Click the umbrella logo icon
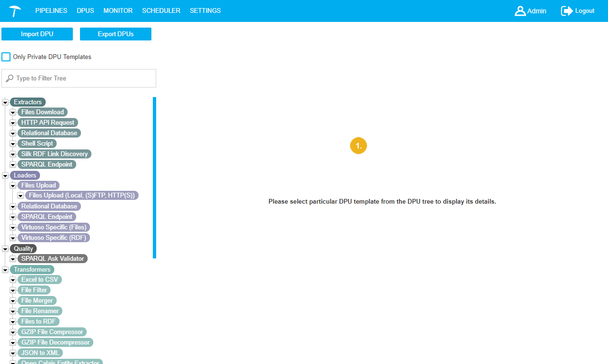This screenshot has width=608, height=364. click(15, 11)
